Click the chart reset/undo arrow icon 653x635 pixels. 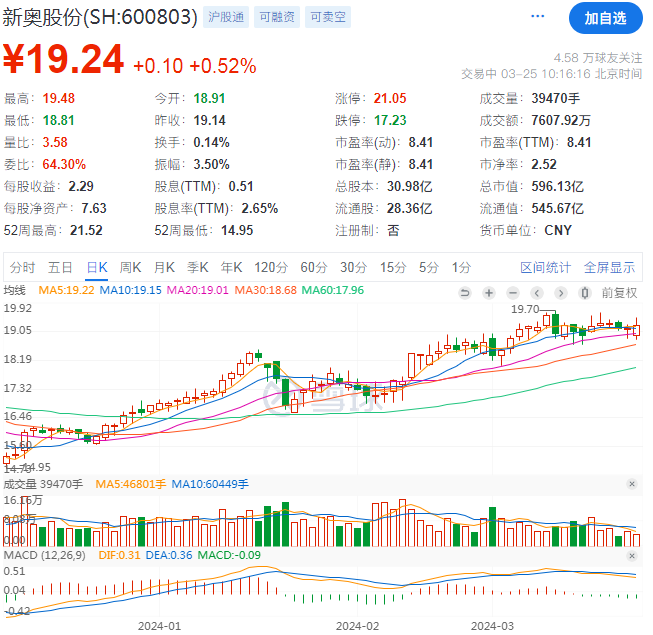(465, 293)
